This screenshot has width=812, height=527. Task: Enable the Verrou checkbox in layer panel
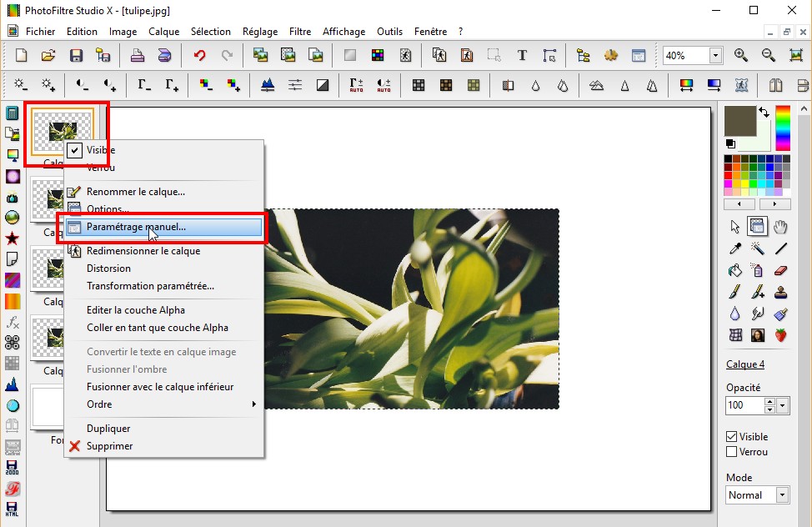[732, 452]
